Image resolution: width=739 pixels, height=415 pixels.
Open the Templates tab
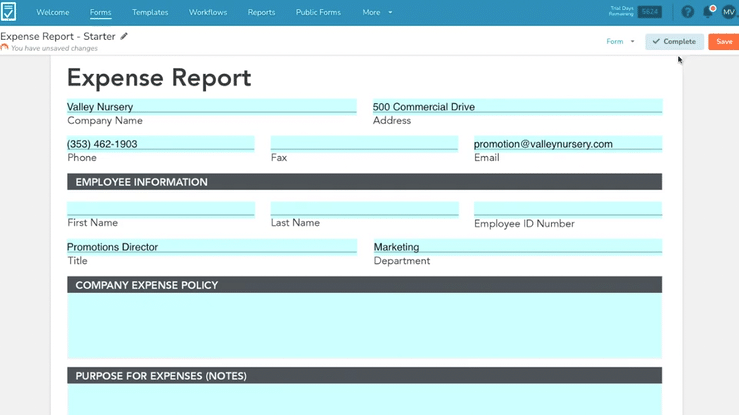(x=150, y=12)
